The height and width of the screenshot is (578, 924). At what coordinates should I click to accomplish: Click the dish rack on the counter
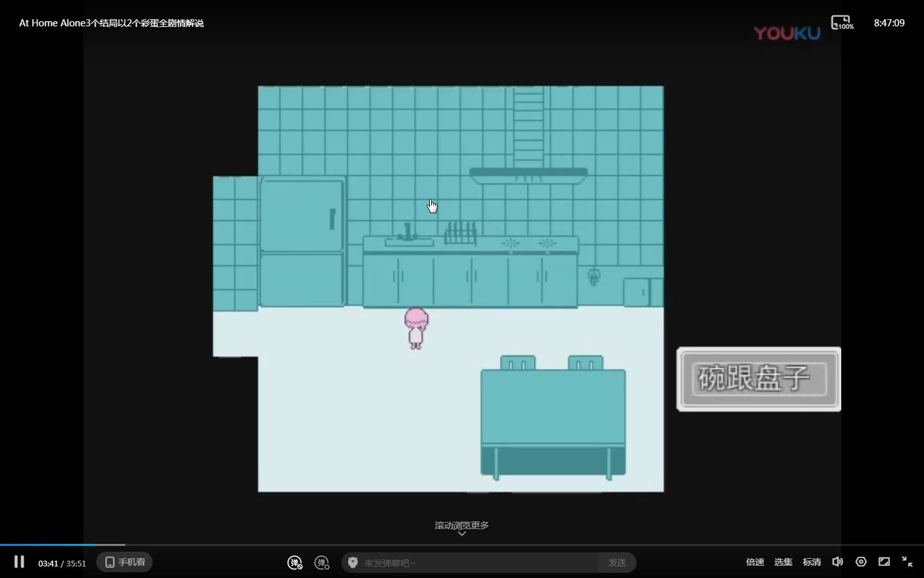[x=461, y=232]
